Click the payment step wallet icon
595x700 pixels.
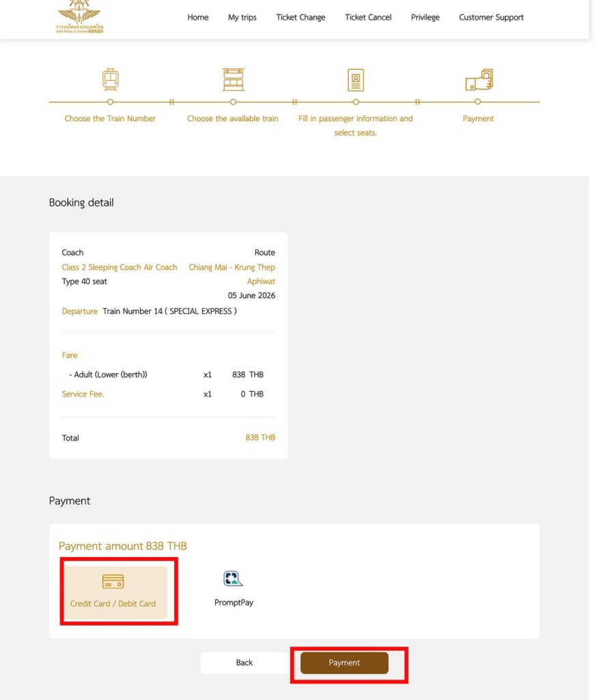click(479, 80)
